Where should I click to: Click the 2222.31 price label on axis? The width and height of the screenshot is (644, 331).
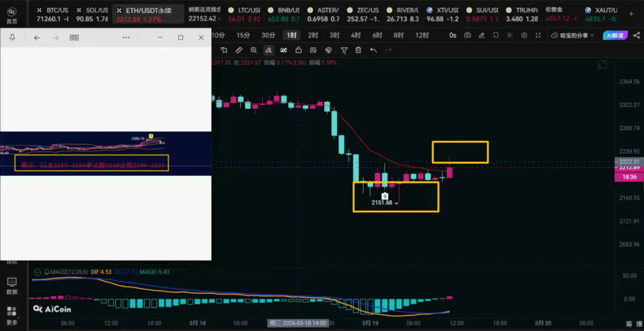(x=629, y=161)
